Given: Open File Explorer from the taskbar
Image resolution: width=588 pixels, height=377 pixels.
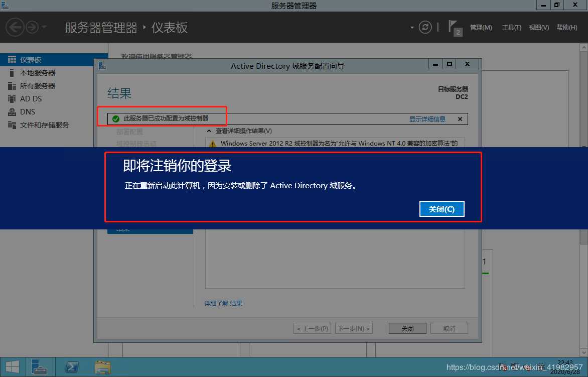Looking at the screenshot, I should pos(103,367).
